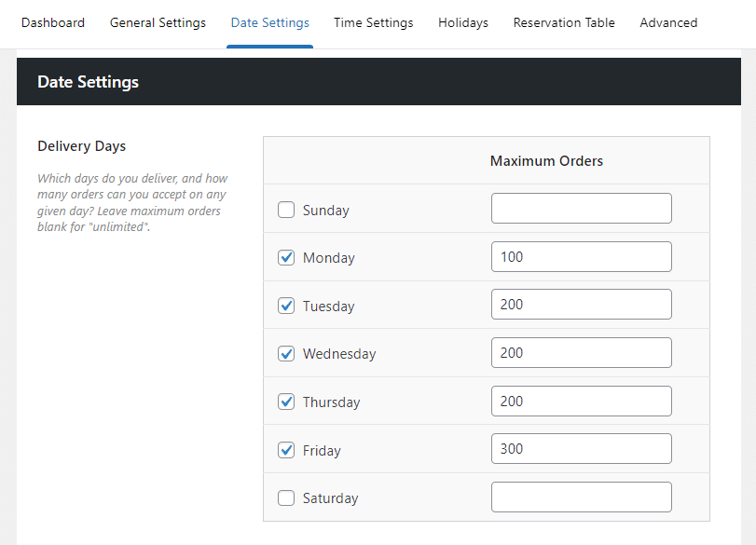Enable Saturday delivery checkbox
This screenshot has width=756, height=545.
coord(286,498)
